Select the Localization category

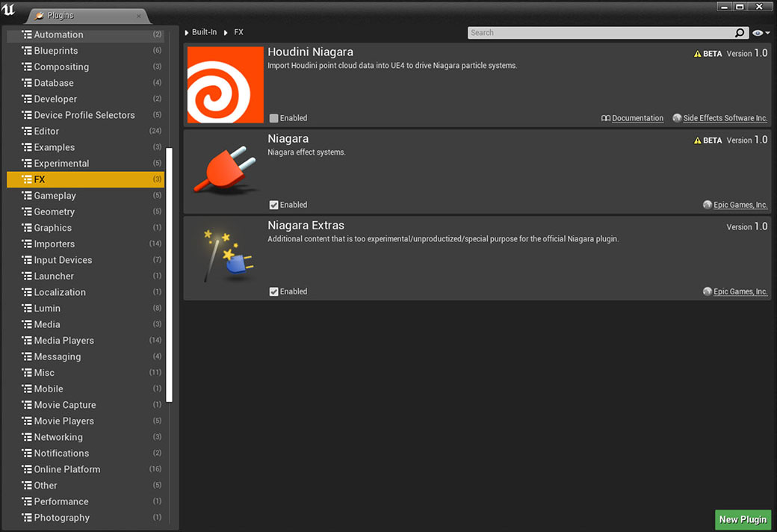click(x=85, y=292)
